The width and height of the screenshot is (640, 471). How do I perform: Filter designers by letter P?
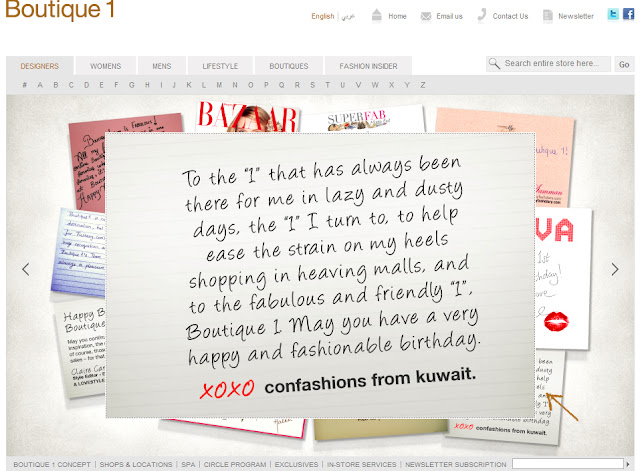click(266, 85)
